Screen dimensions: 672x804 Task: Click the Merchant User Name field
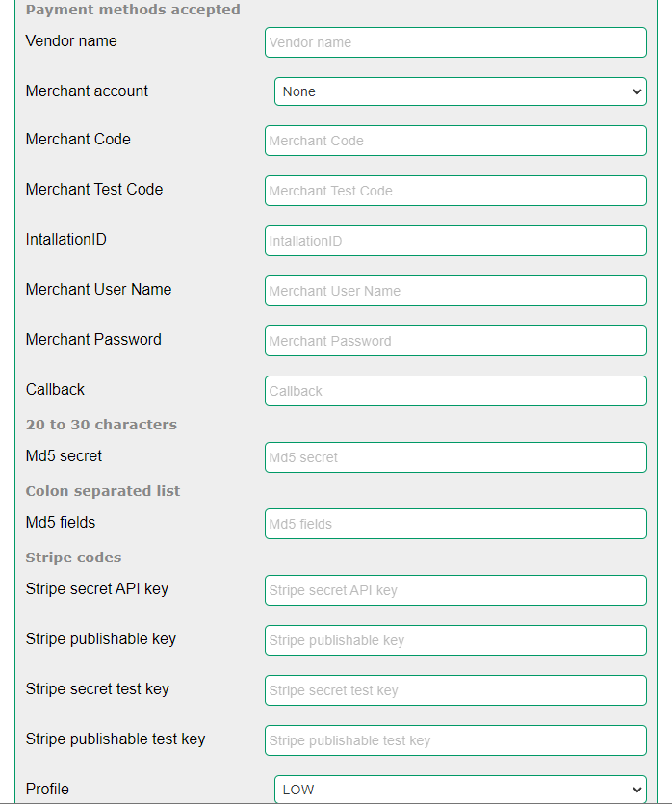[454, 291]
